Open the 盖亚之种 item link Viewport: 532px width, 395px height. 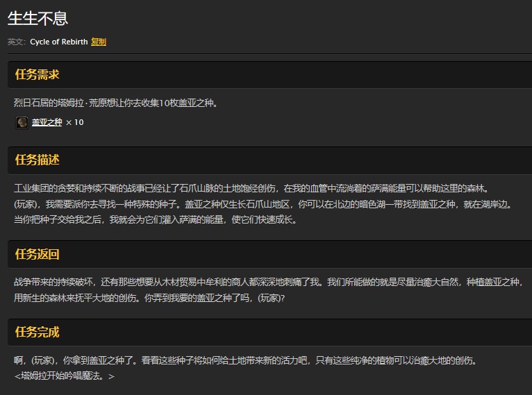(x=47, y=122)
